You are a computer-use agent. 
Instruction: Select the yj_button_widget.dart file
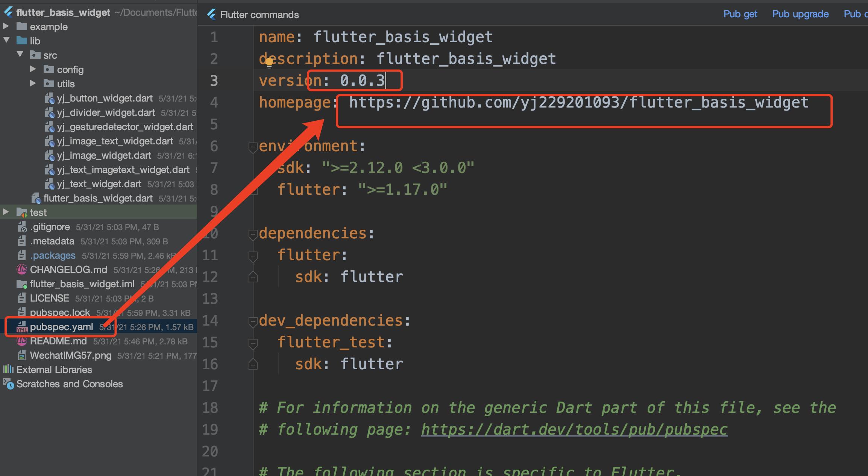[x=105, y=99]
